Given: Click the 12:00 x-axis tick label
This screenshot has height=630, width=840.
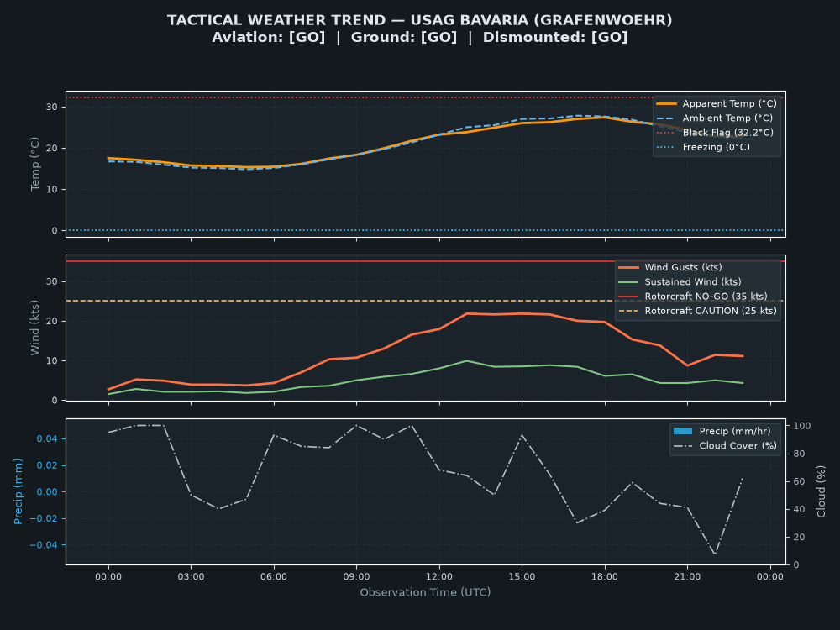Looking at the screenshot, I should pos(439,577).
